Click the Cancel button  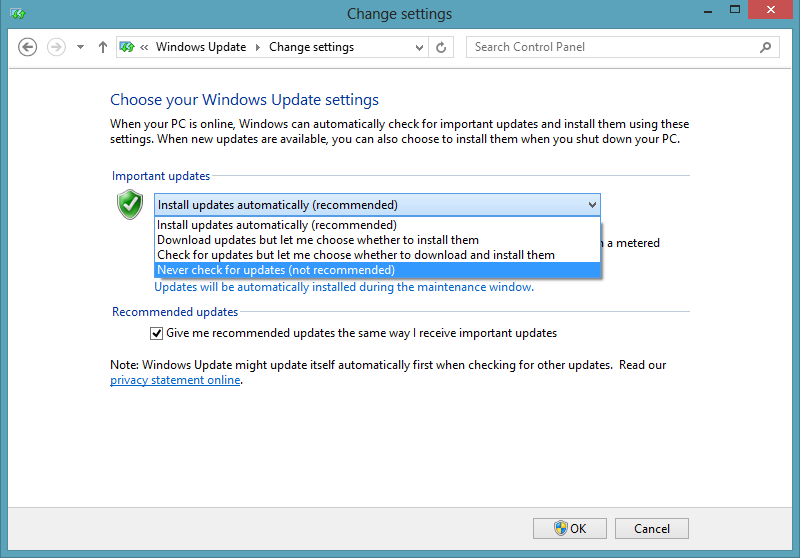[652, 528]
